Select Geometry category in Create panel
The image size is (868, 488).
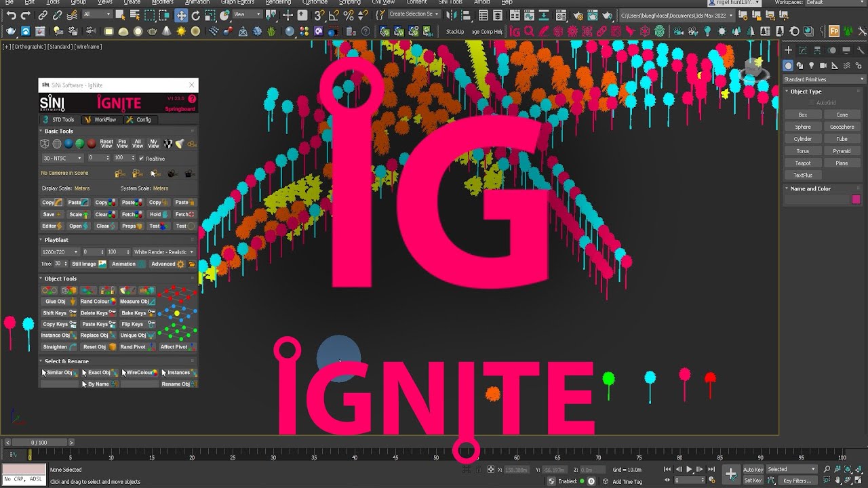[788, 66]
